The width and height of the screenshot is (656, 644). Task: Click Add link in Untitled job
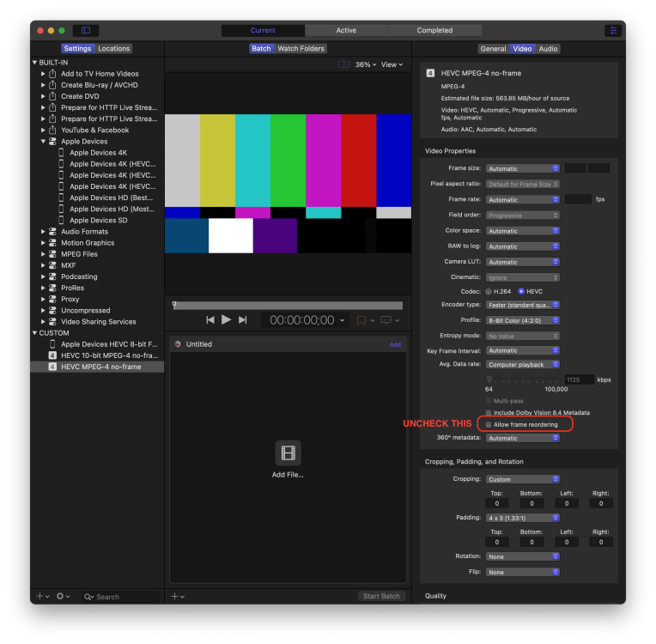point(395,344)
